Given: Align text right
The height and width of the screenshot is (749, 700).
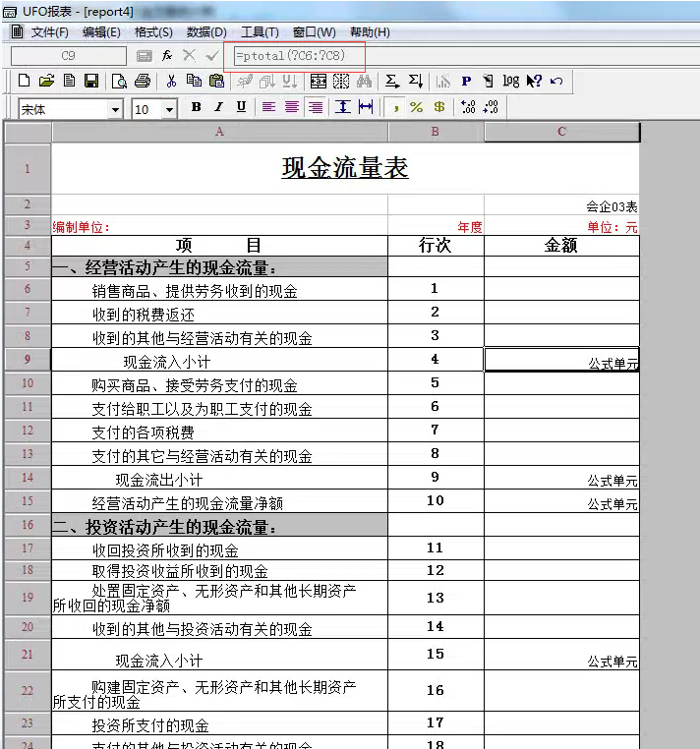Looking at the screenshot, I should 315,106.
